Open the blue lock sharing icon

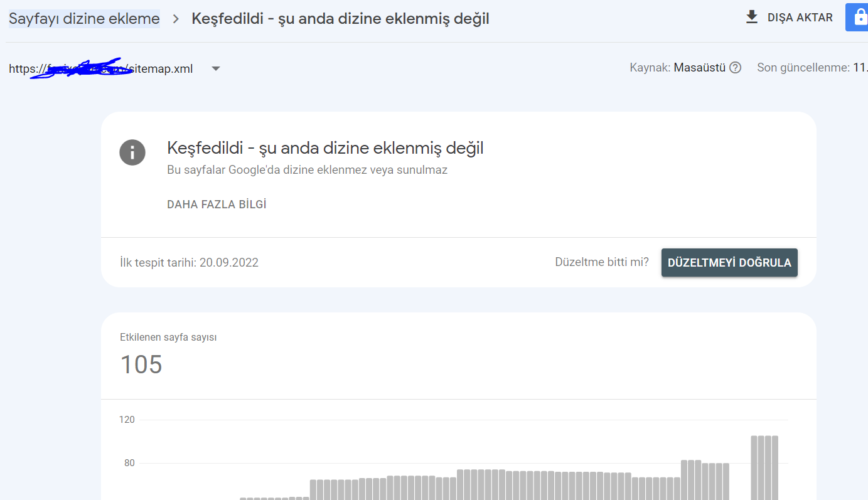[x=858, y=17]
